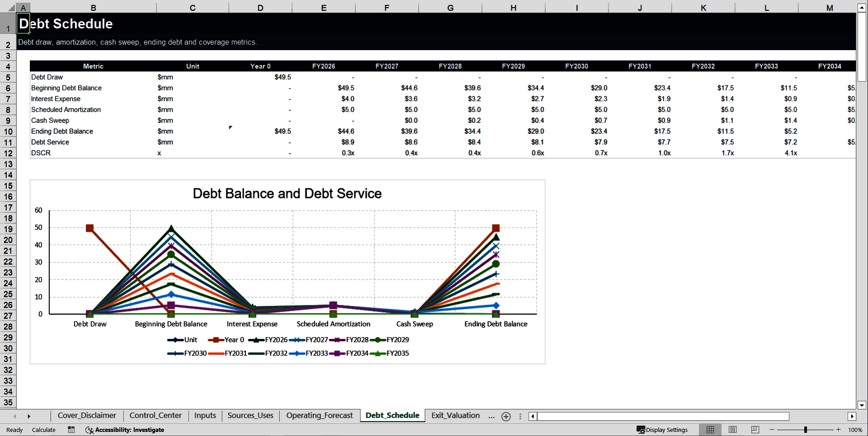
Task: Select column M header
Action: tap(830, 8)
